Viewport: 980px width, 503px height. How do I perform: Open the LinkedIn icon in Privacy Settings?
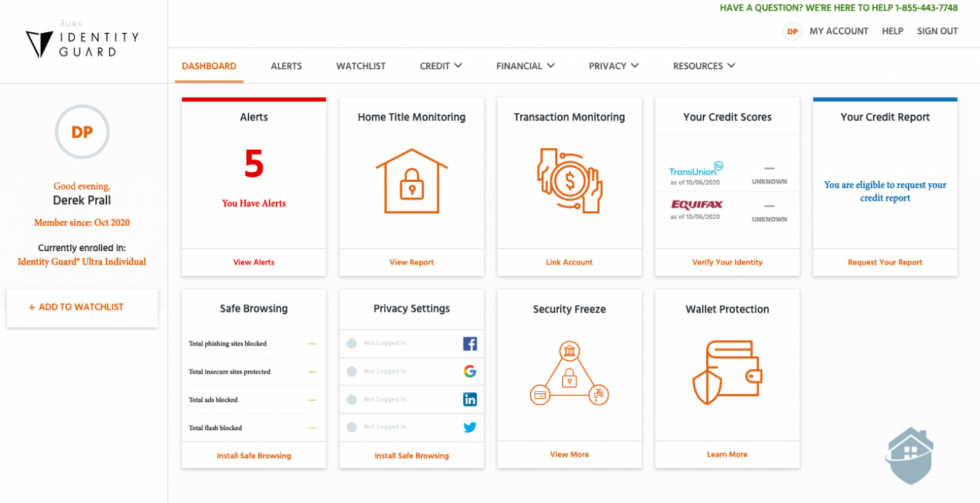coord(470,399)
